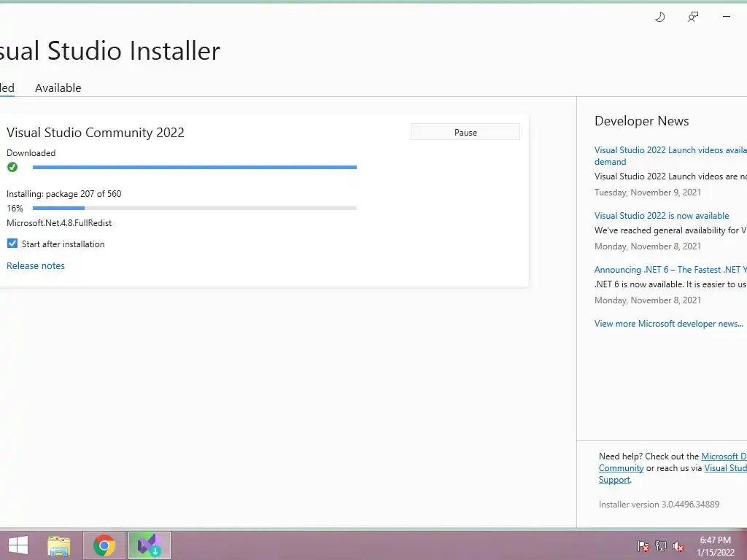Image resolution: width=747 pixels, height=560 pixels.
Task: Open Visual Studio 2022 Launch videos article
Action: 670,156
